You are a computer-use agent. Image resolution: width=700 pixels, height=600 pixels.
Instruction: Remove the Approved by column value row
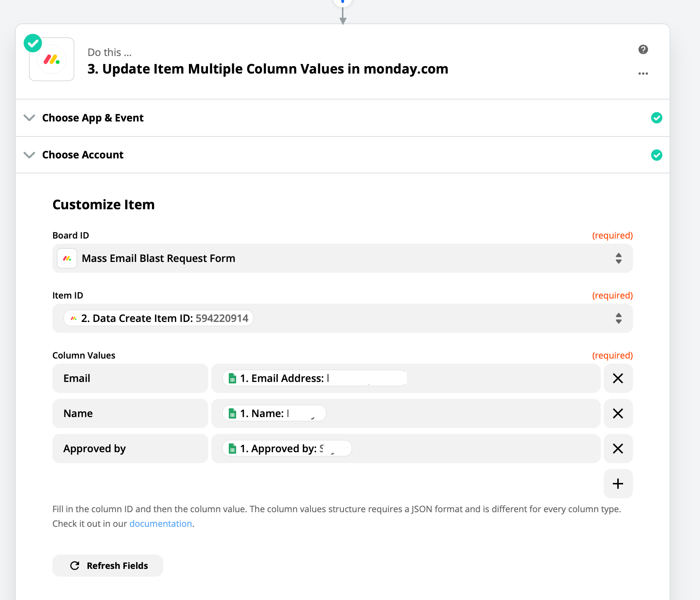618,449
